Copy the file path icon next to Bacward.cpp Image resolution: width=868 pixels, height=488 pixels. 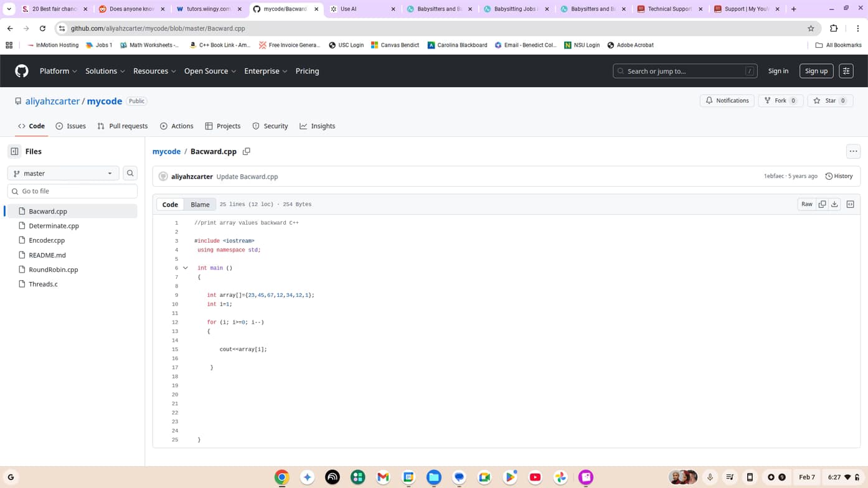(x=247, y=151)
